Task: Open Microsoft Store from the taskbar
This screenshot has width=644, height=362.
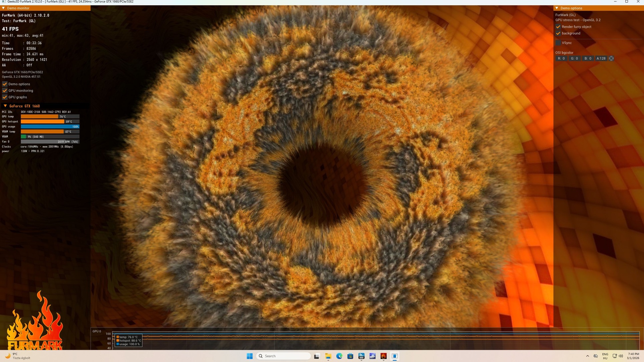Action: [350, 356]
